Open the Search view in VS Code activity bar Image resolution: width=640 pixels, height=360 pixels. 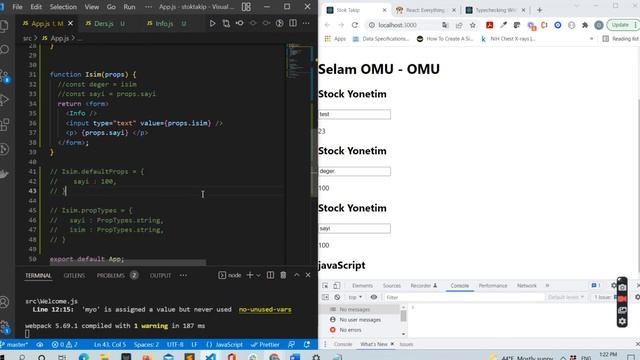[4, 50]
